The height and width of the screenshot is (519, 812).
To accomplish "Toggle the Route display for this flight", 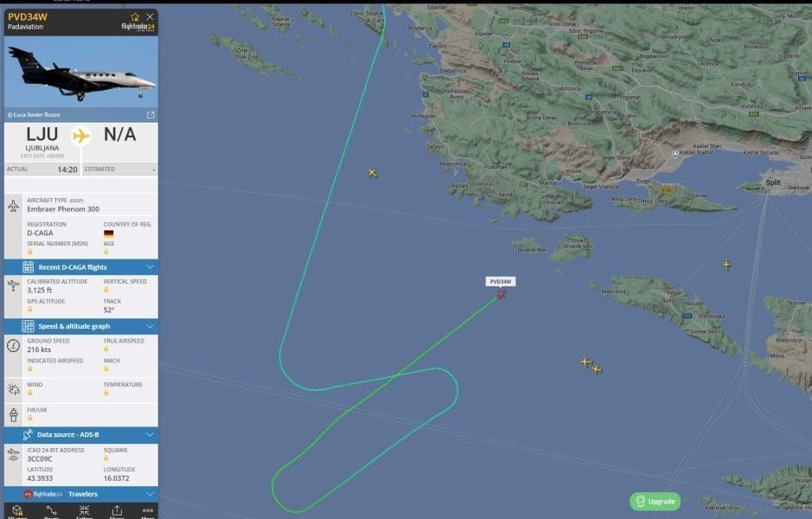I will [x=51, y=512].
